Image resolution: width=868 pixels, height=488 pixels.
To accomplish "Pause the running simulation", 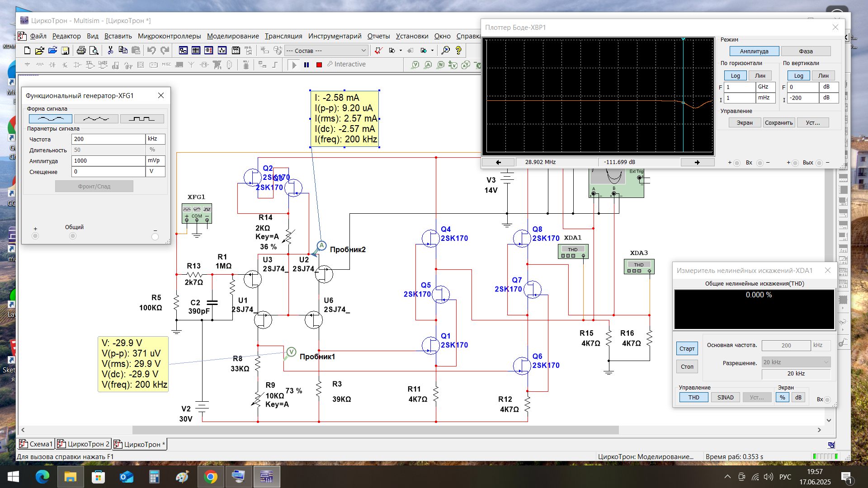I will click(x=307, y=65).
